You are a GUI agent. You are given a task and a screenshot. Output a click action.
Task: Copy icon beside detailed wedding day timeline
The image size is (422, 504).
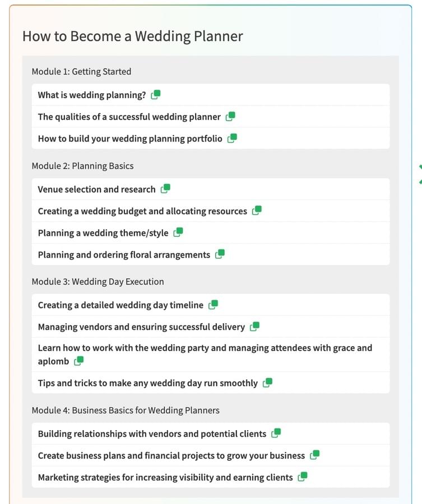tap(214, 305)
